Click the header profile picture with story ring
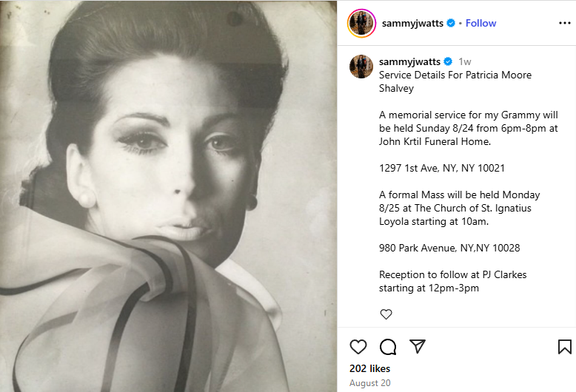Image resolution: width=576 pixels, height=392 pixels. 361,24
